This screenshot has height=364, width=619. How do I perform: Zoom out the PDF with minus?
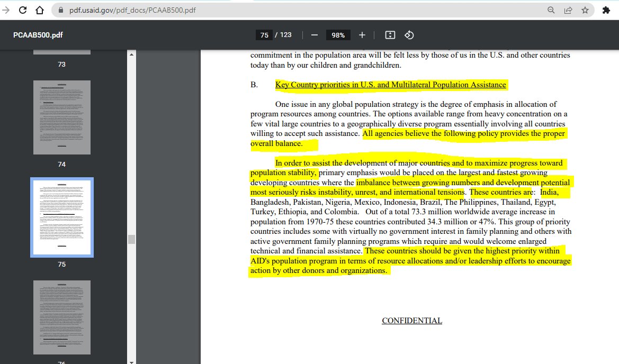pos(314,35)
